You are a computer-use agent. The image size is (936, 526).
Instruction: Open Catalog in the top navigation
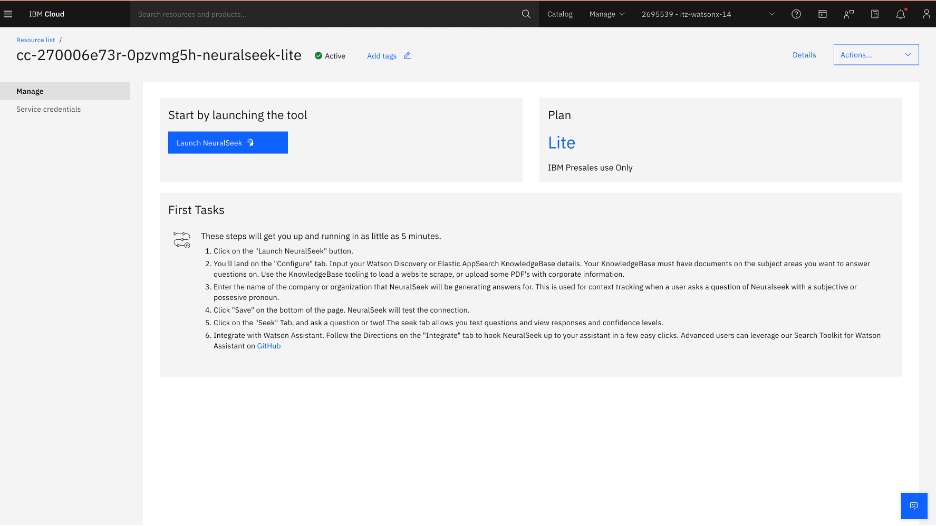[x=560, y=14]
